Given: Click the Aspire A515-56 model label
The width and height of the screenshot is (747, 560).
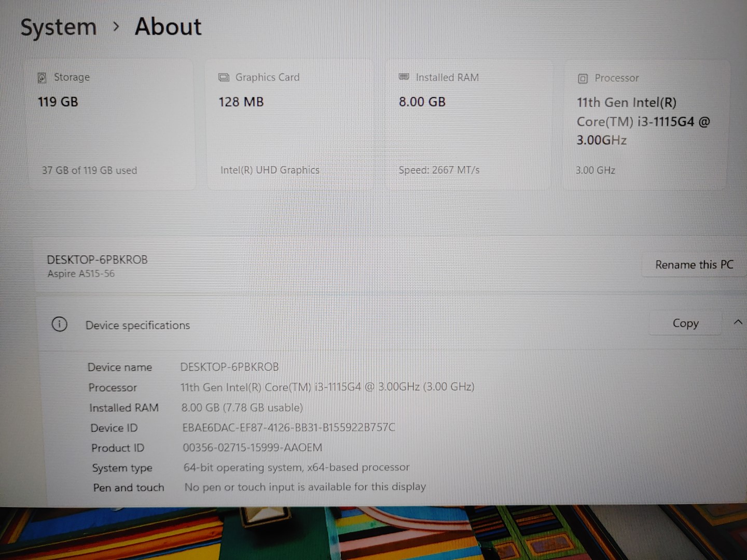Looking at the screenshot, I should pyautogui.click(x=80, y=274).
